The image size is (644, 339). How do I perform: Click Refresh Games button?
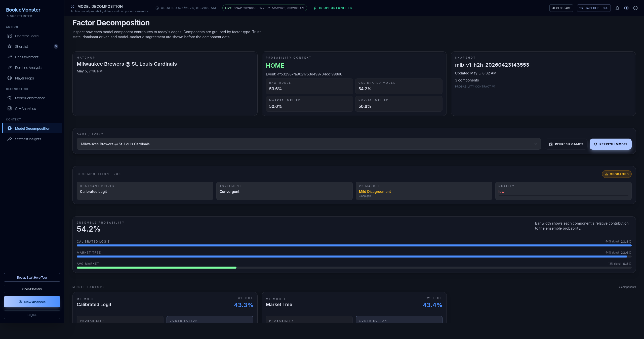click(x=566, y=144)
